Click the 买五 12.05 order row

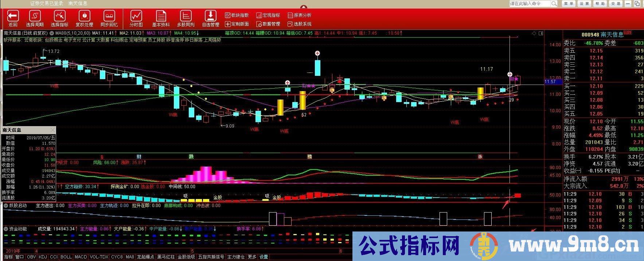pos(604,114)
